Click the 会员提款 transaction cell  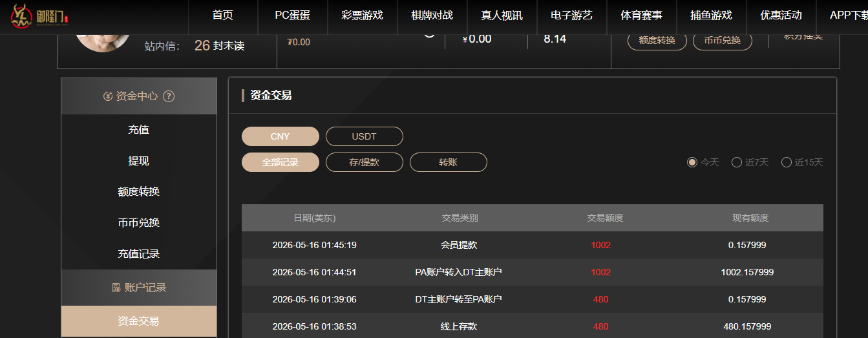tap(459, 245)
